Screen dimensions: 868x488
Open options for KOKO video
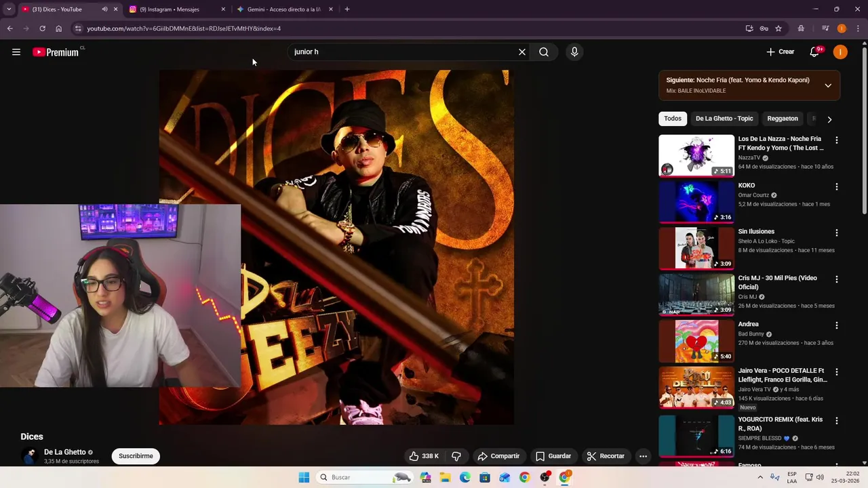[x=837, y=186]
